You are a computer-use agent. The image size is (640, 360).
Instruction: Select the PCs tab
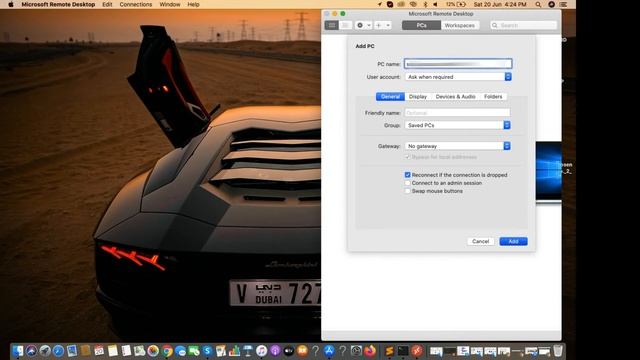(421, 25)
